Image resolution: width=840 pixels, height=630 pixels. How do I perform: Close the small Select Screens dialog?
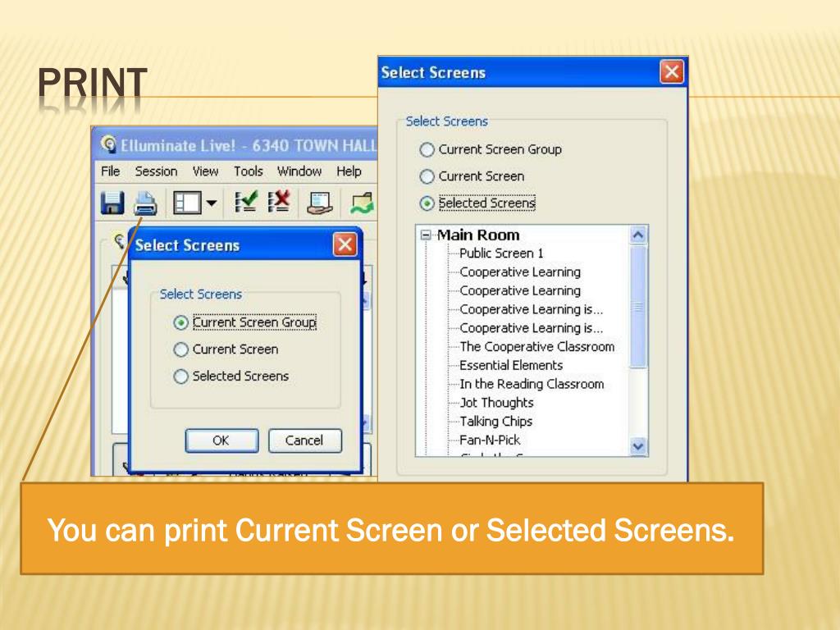tap(345, 244)
